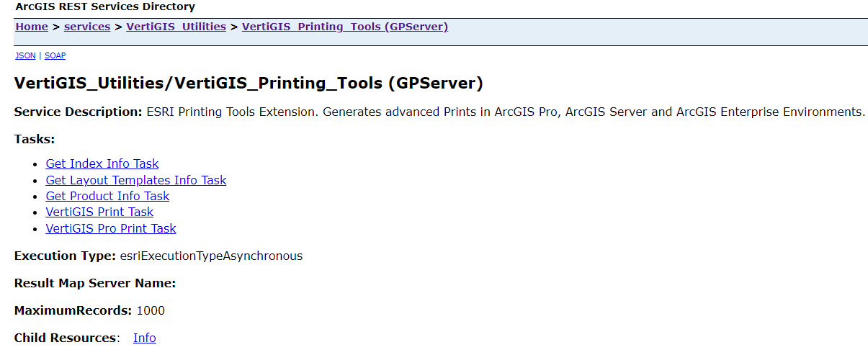Select Get Layout Templates Info Task

(136, 180)
